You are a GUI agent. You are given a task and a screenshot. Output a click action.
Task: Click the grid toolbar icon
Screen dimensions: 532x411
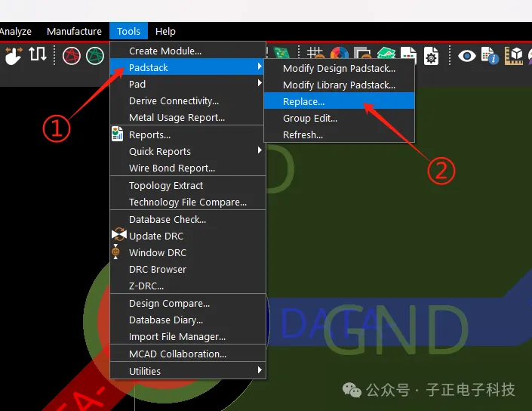[x=315, y=53]
